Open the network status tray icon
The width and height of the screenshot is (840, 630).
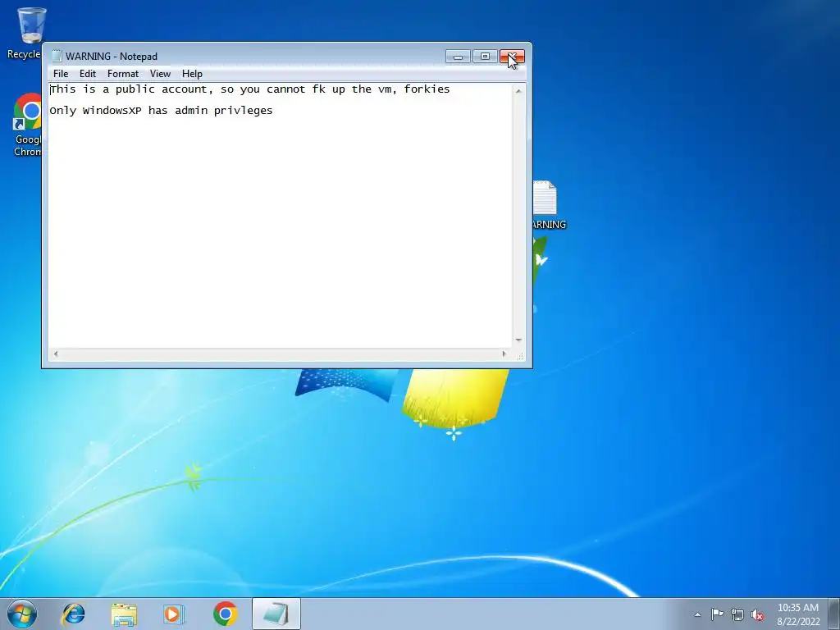coord(737,614)
